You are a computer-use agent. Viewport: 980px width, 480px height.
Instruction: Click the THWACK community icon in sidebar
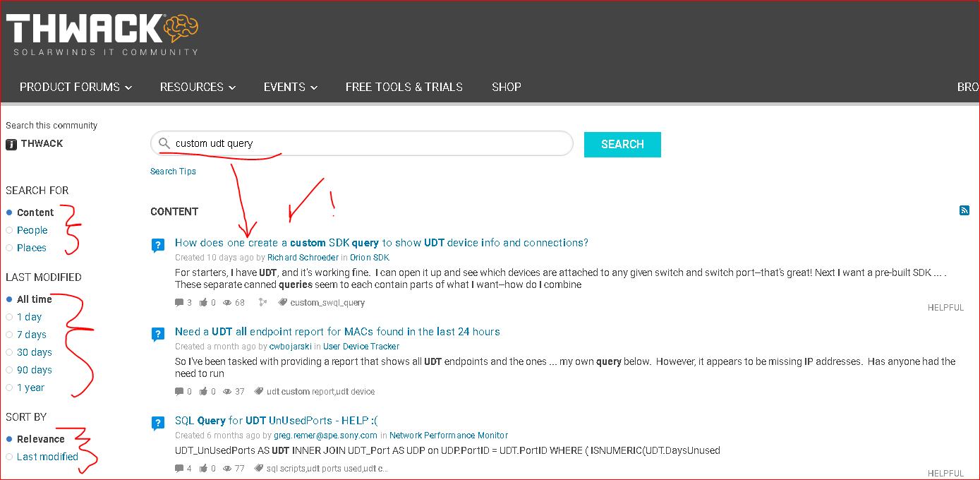tap(11, 144)
